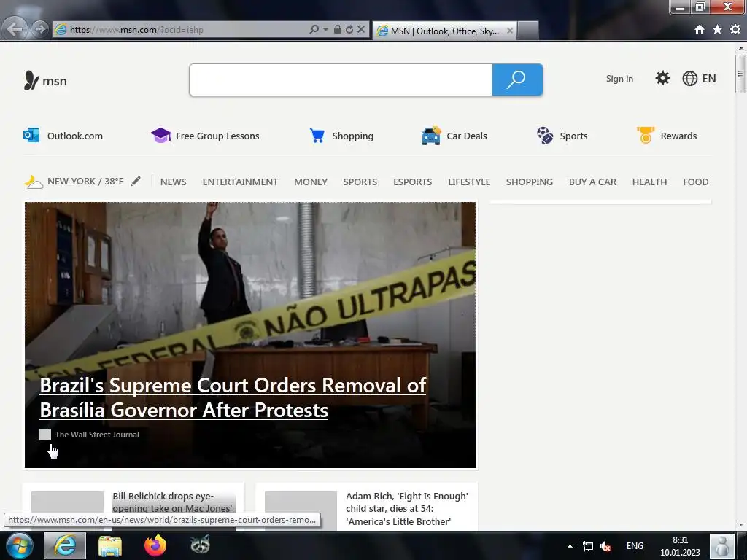Screen dimensions: 747x560
Task: Click the address bar search magnifier icon
Action: [x=314, y=29]
